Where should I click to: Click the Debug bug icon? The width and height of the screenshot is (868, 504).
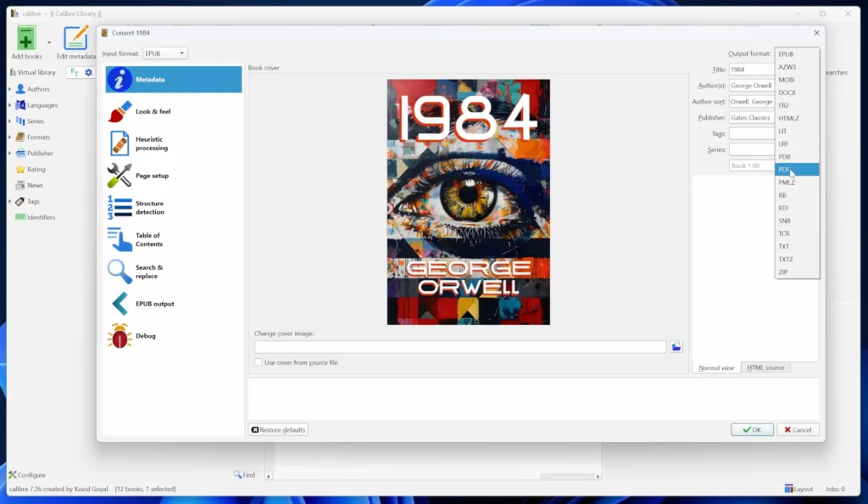[x=120, y=336]
